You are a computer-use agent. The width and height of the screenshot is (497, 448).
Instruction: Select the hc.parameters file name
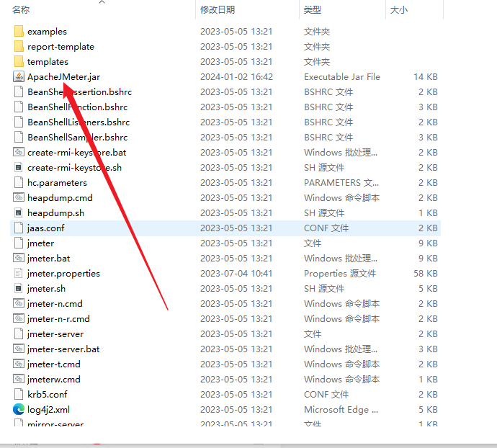coord(57,183)
